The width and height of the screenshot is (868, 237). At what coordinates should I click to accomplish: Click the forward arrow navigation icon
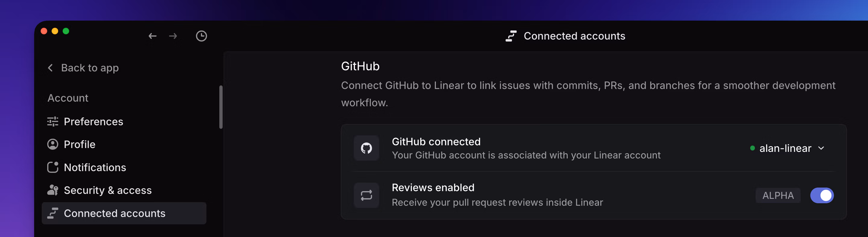pyautogui.click(x=173, y=36)
